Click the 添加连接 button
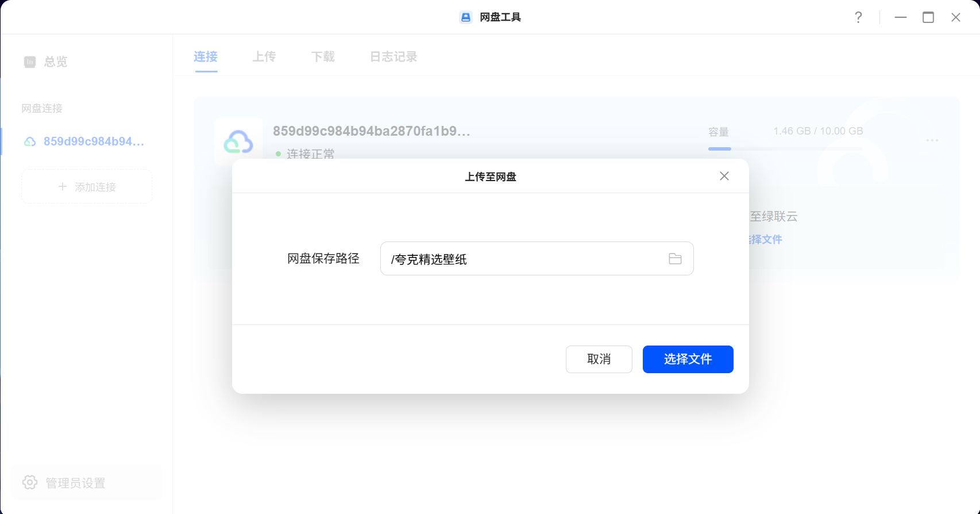The image size is (980, 514). click(x=87, y=186)
